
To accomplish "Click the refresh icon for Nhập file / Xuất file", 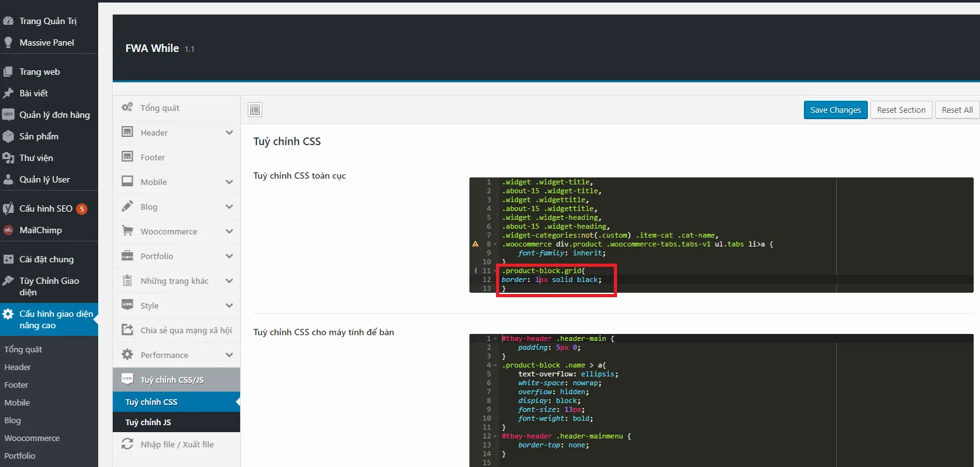I will point(127,444).
